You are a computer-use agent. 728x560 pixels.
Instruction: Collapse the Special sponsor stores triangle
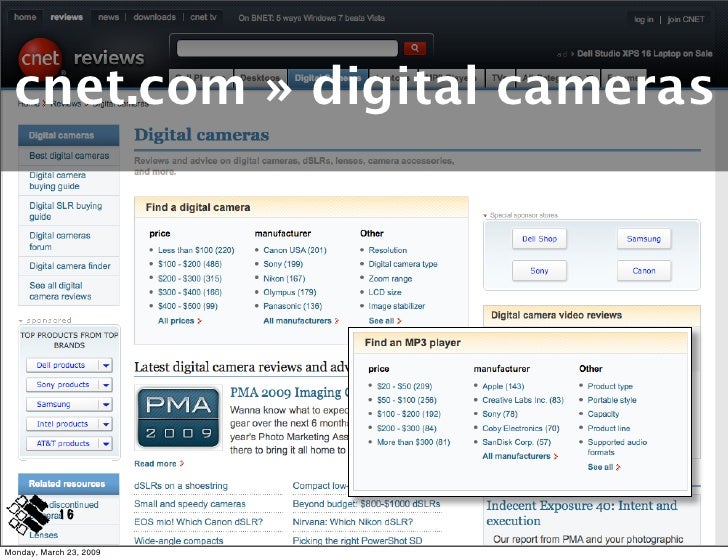(x=486, y=215)
